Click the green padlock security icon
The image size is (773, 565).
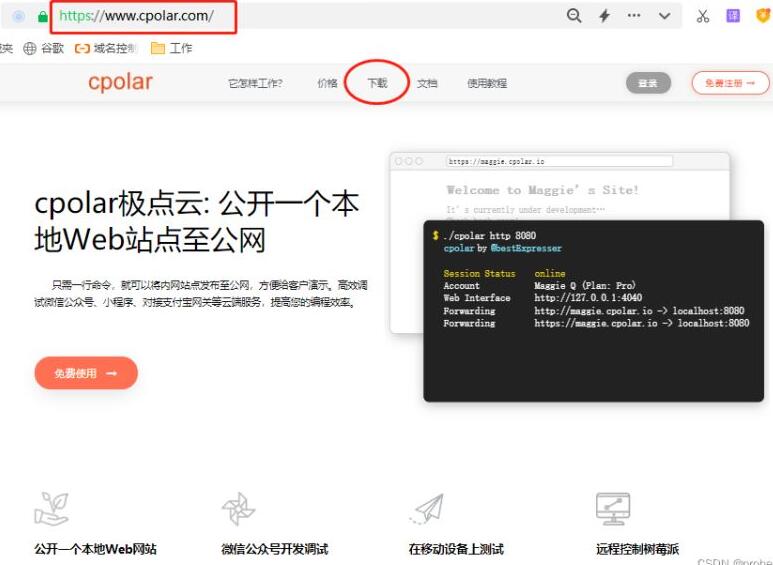pyautogui.click(x=43, y=17)
